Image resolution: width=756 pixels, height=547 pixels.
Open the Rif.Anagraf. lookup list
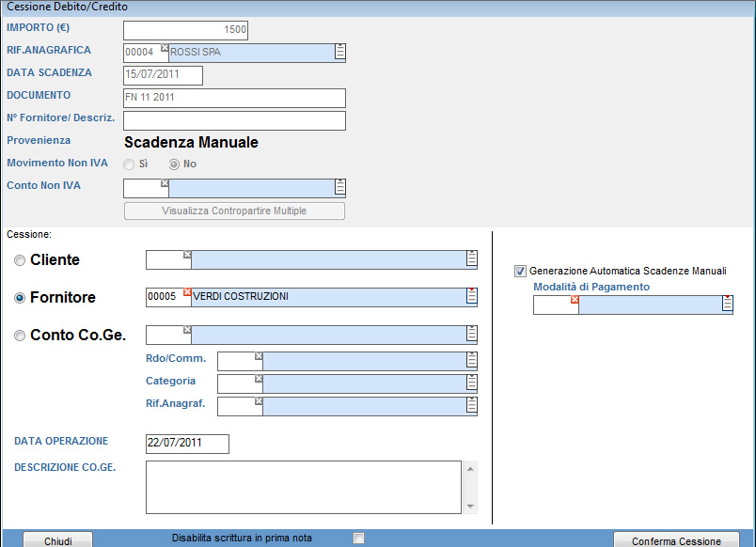pyautogui.click(x=472, y=406)
